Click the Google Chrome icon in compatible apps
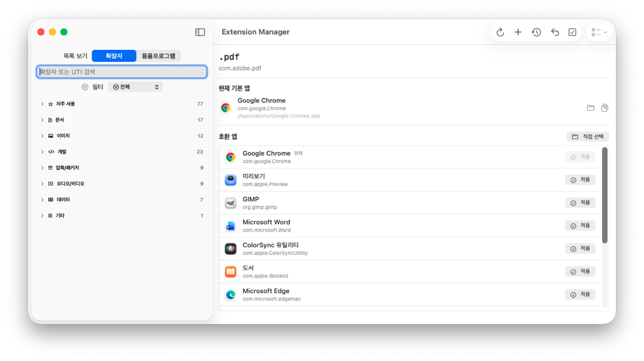The height and width of the screenshot is (361, 644). [231, 157]
